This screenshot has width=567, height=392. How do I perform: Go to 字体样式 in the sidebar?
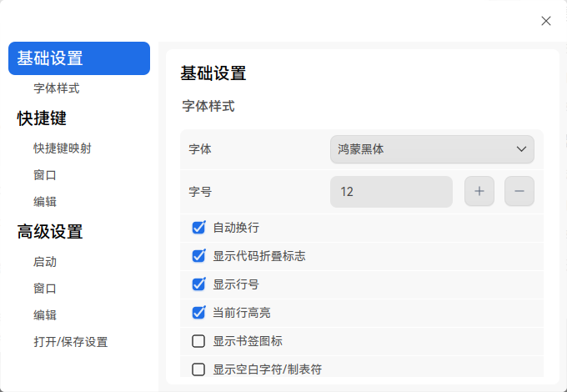57,88
